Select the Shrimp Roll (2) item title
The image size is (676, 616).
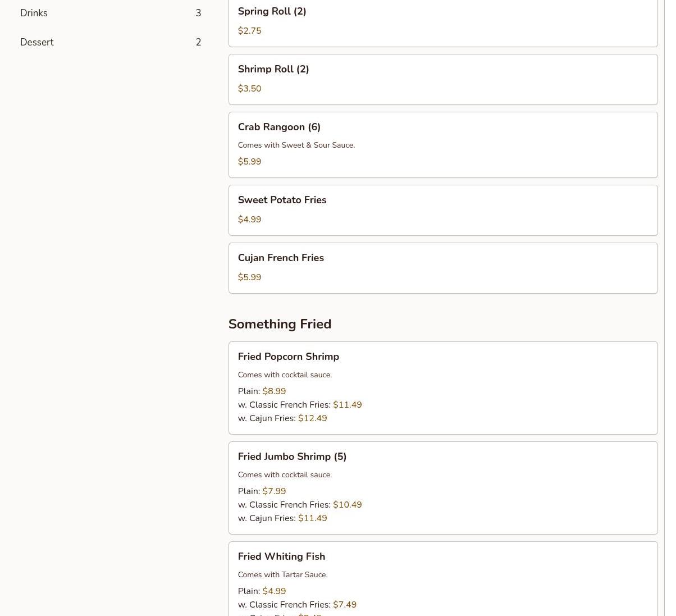tap(273, 69)
